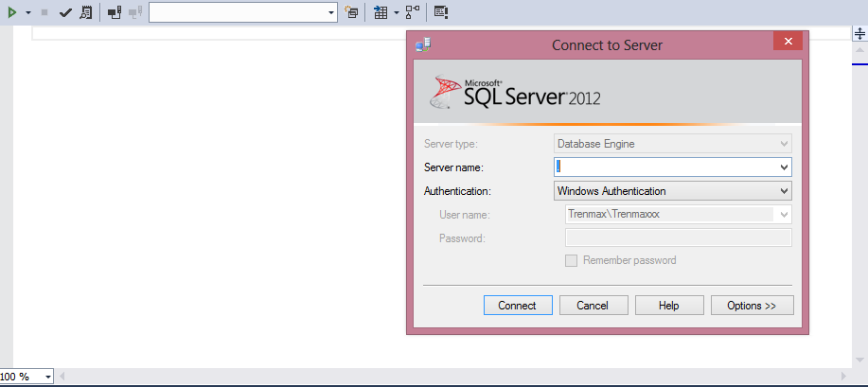The width and height of the screenshot is (868, 387).
Task: Click the Results to grid icon
Action: tap(381, 12)
